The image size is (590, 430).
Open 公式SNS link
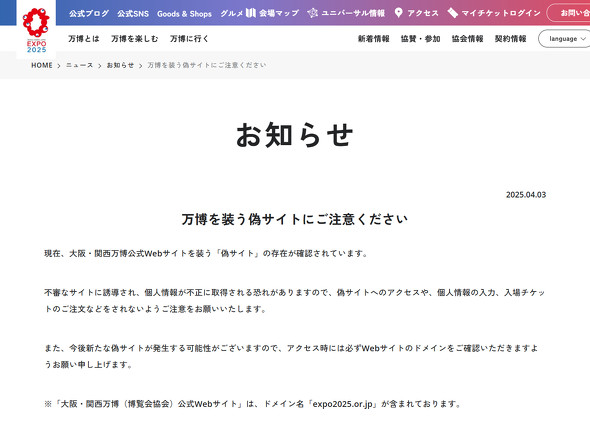tap(133, 14)
